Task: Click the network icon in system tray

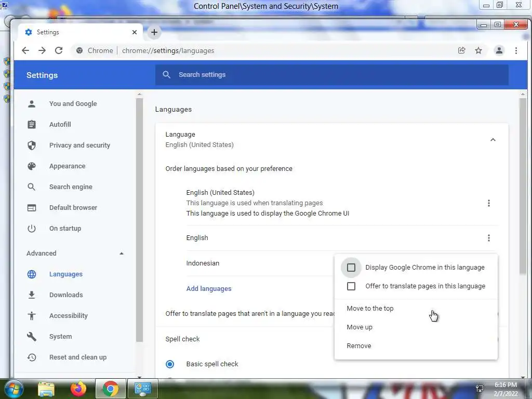Action: 480,389
